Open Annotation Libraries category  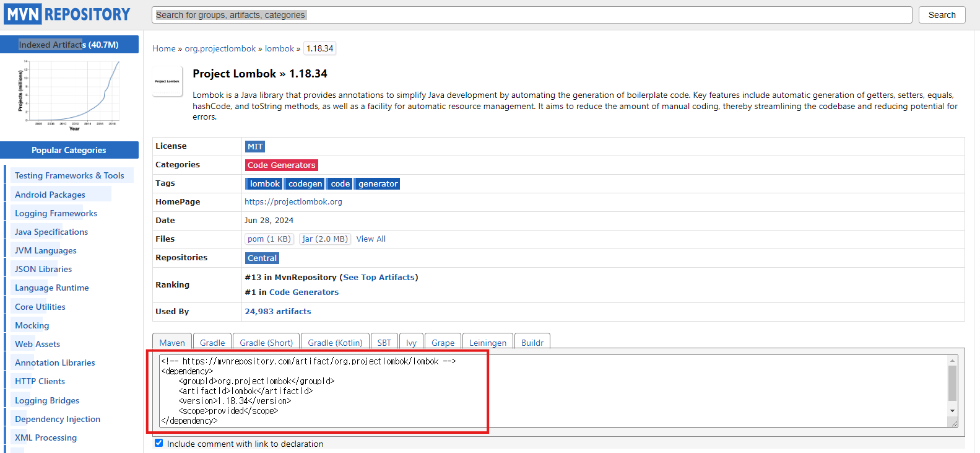coord(55,363)
